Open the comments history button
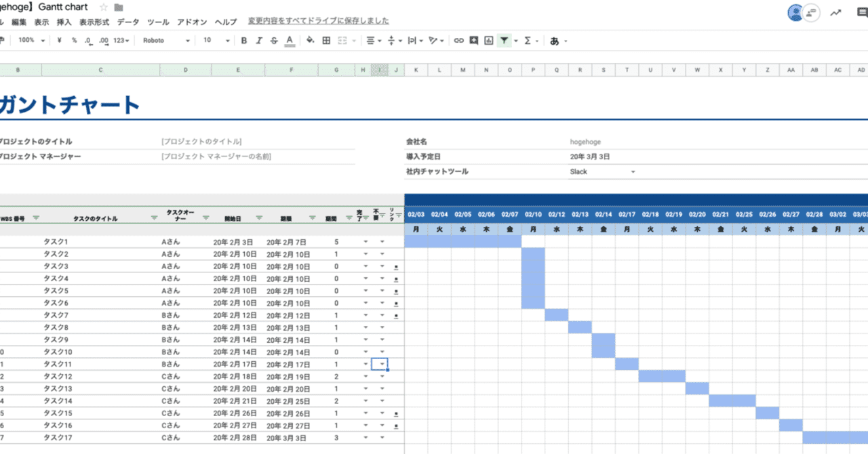868x454 pixels. [x=811, y=12]
